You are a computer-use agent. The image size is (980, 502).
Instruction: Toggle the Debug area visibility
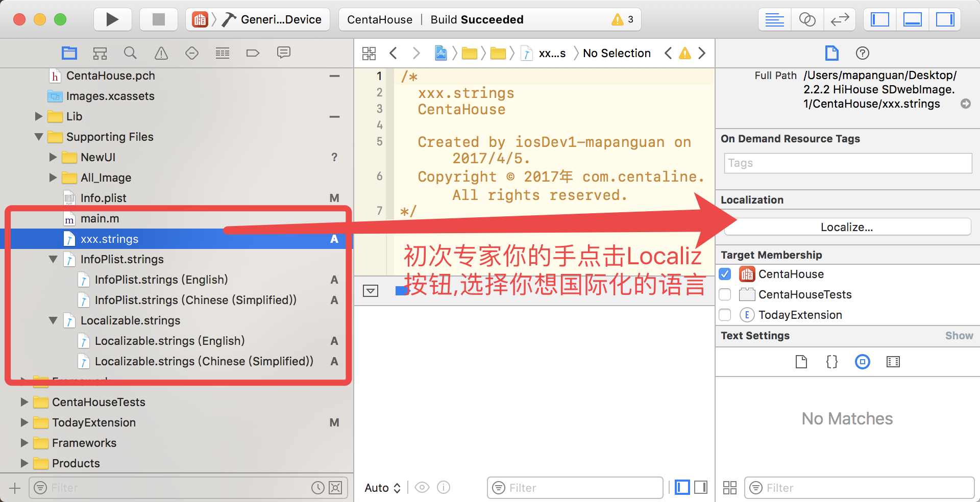tap(912, 20)
